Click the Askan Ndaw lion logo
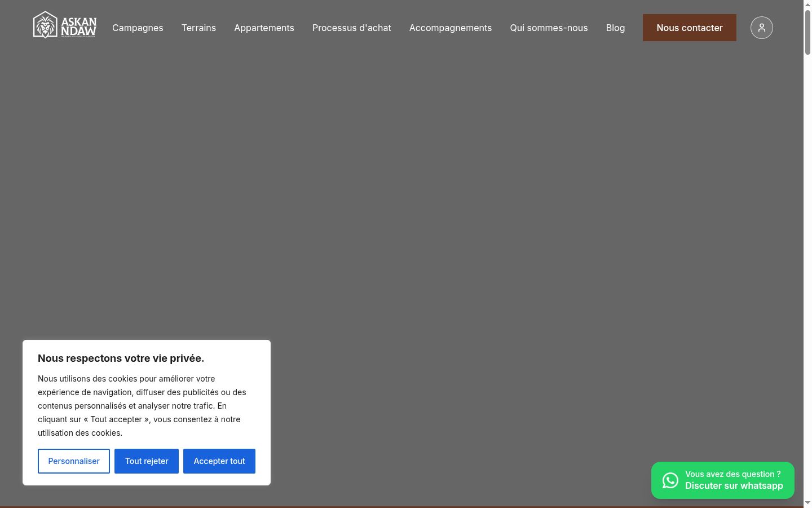Screen dimensions: 812x508 (65, 25)
